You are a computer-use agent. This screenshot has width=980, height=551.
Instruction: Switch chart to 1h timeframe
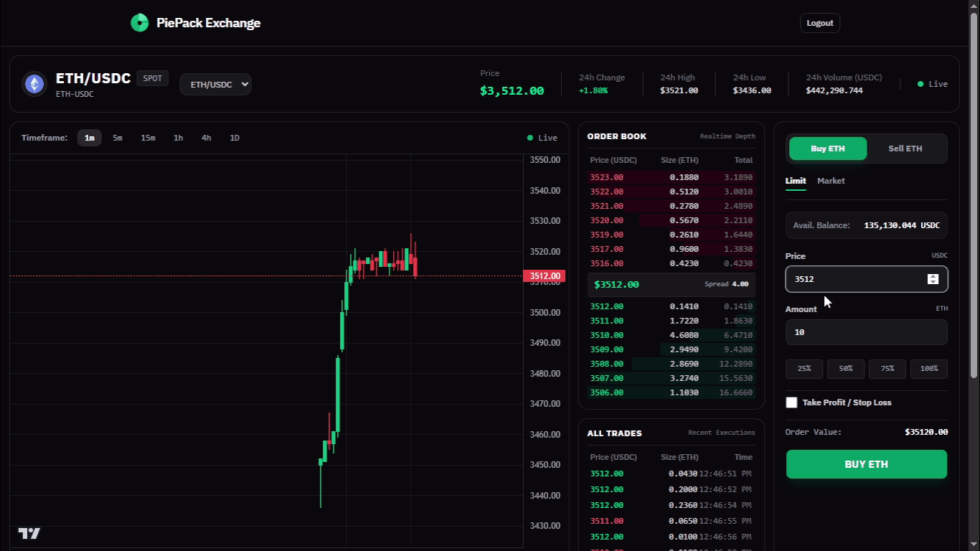coord(178,138)
